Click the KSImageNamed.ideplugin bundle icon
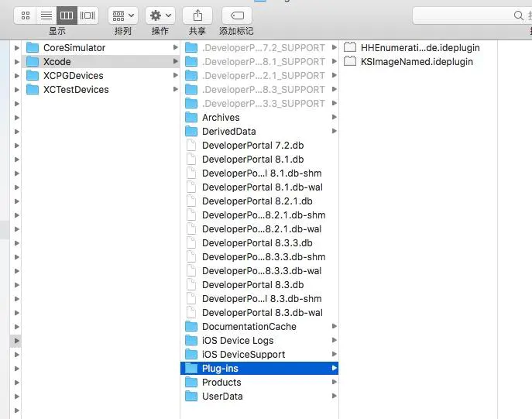Screen dimensions: 532x419 point(350,61)
